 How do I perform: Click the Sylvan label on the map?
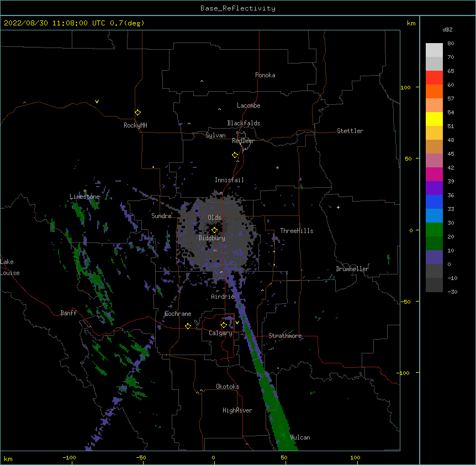pos(215,135)
